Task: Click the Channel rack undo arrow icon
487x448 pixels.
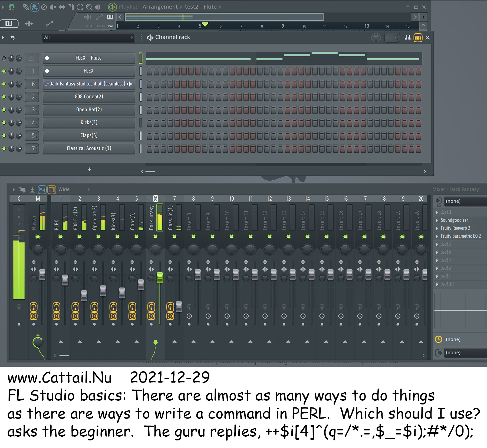Action: (x=12, y=38)
